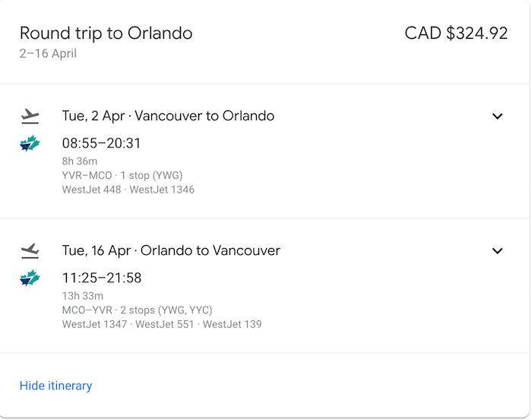Click the Round trip to Orlando title
532x420 pixels.
pos(106,33)
